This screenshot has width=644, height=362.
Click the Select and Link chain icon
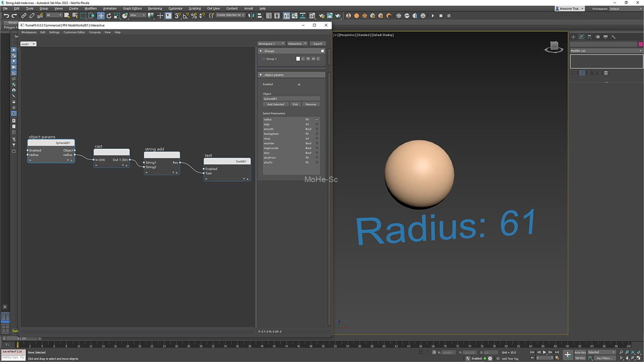(24, 16)
